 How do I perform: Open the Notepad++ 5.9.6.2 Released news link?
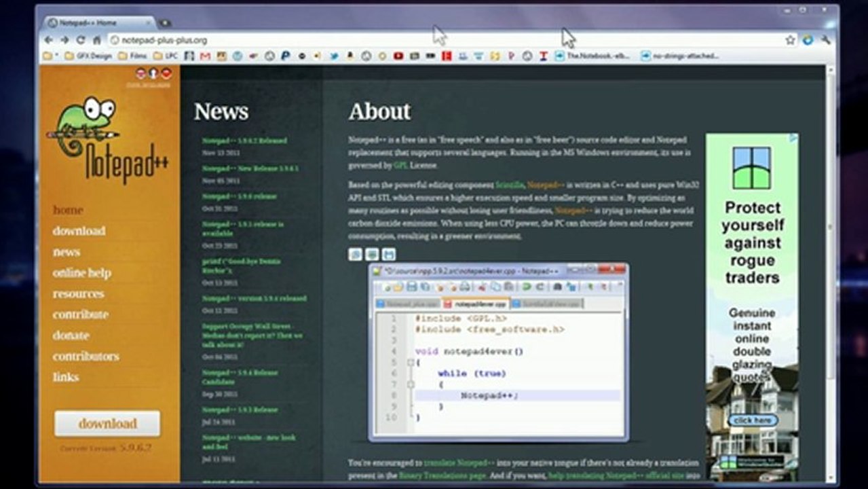click(x=244, y=141)
